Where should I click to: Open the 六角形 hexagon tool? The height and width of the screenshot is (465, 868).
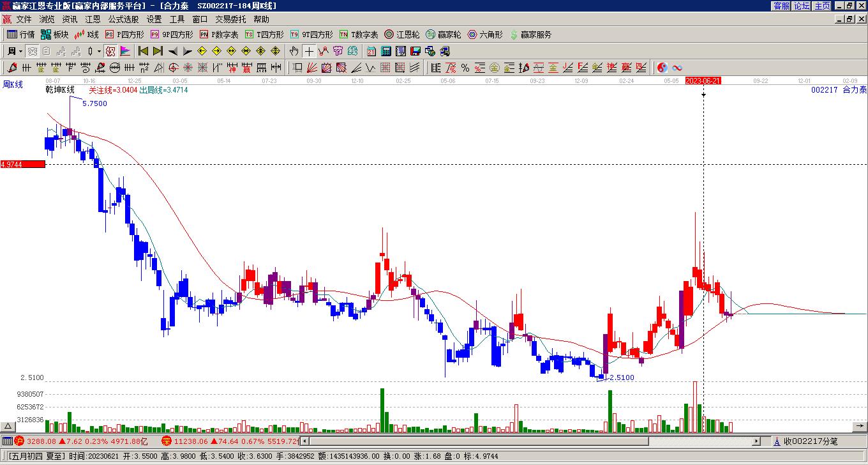click(484, 34)
